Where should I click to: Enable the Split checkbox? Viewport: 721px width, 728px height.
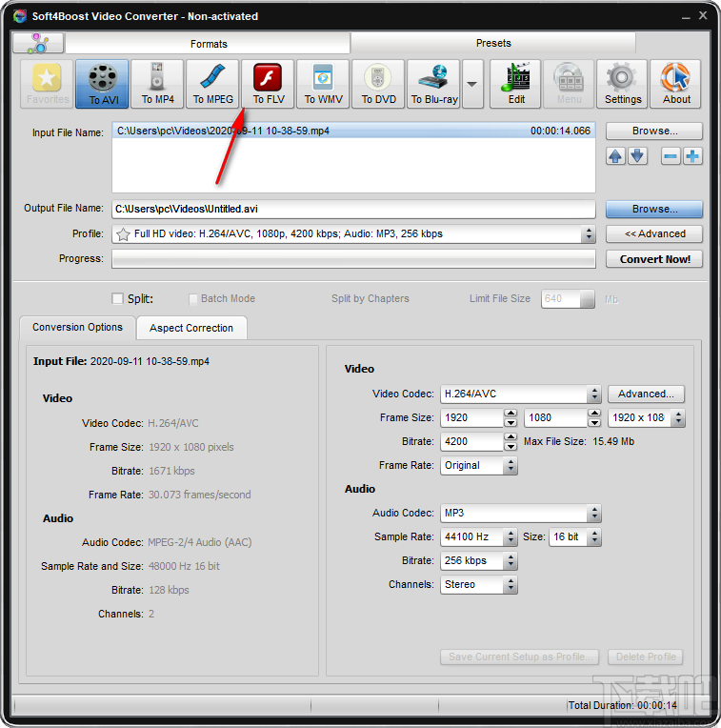click(x=118, y=298)
